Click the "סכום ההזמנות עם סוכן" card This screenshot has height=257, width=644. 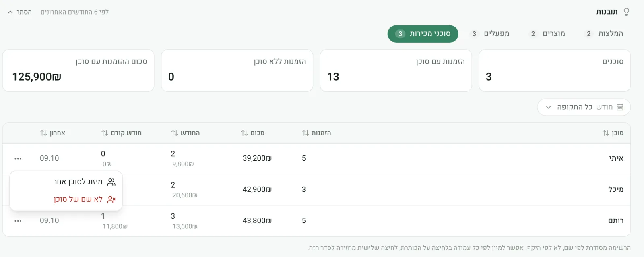coord(78,70)
